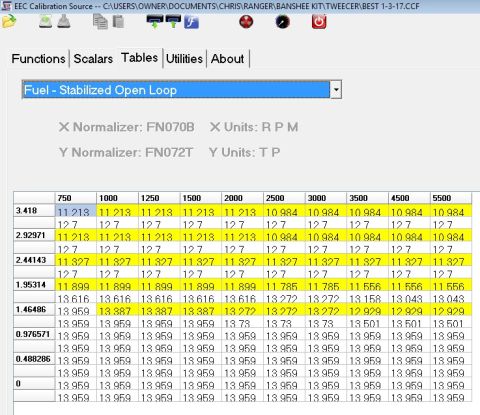Click the 1500 RPM column header
Screen dimensions: 480x415
[x=201, y=198]
